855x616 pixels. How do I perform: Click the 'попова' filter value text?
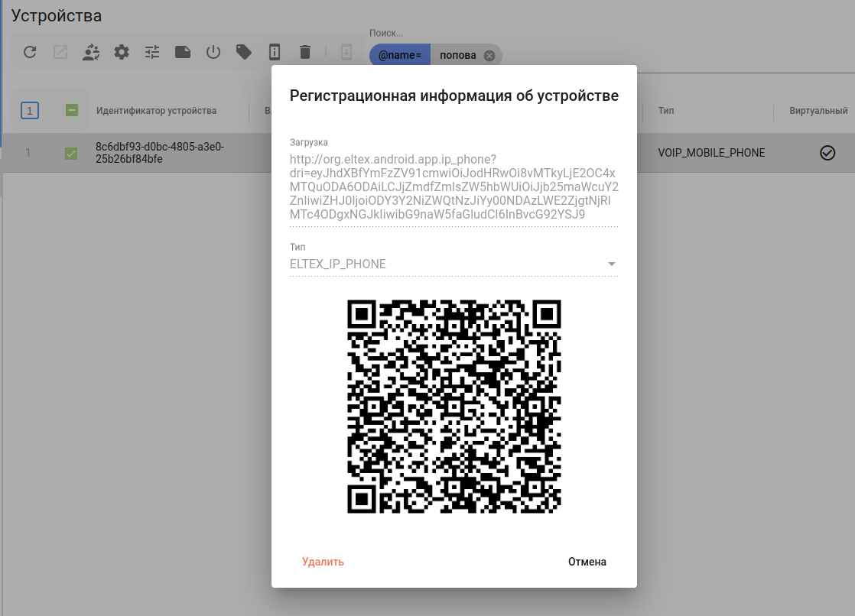point(457,55)
